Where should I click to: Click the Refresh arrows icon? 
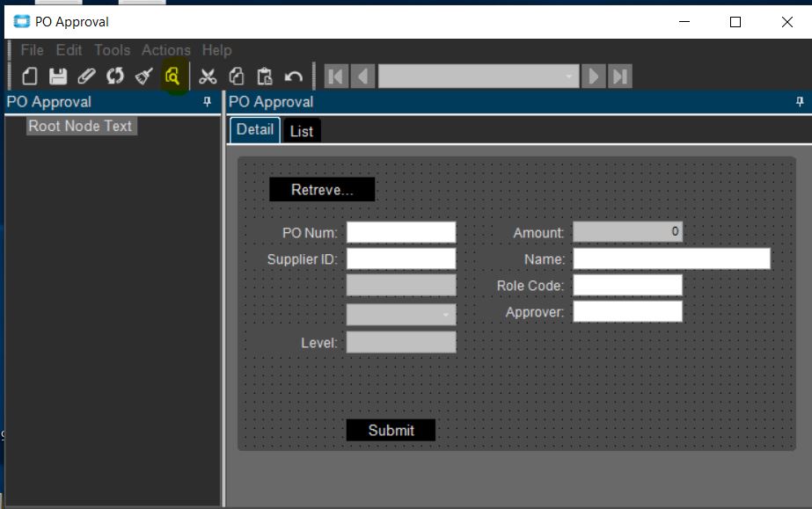point(115,76)
